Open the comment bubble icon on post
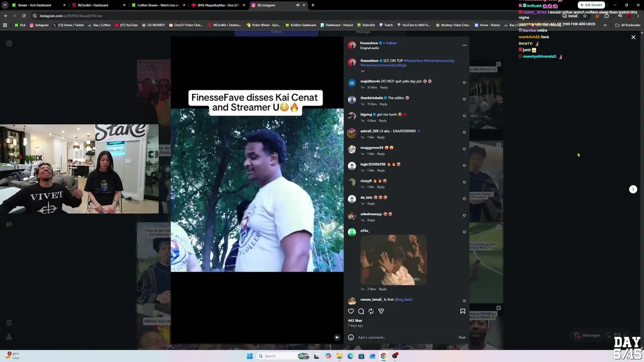The height and width of the screenshot is (362, 644). click(x=361, y=311)
